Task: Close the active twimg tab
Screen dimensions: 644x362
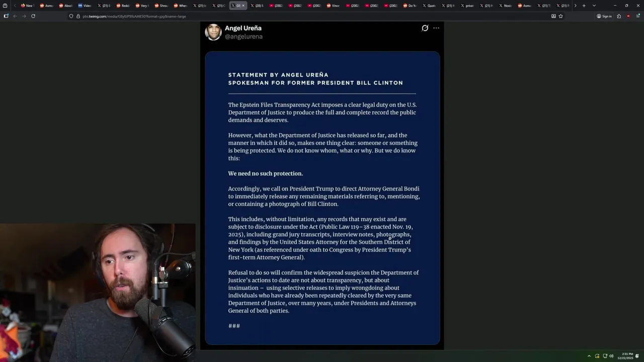Action: 243,6
